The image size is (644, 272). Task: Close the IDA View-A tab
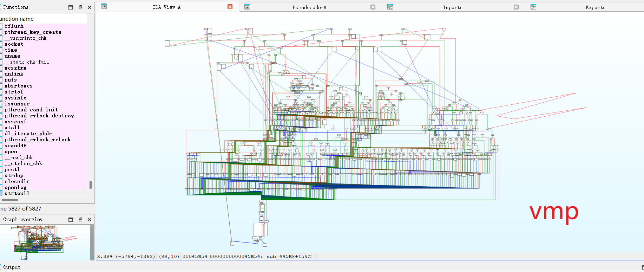tap(230, 7)
